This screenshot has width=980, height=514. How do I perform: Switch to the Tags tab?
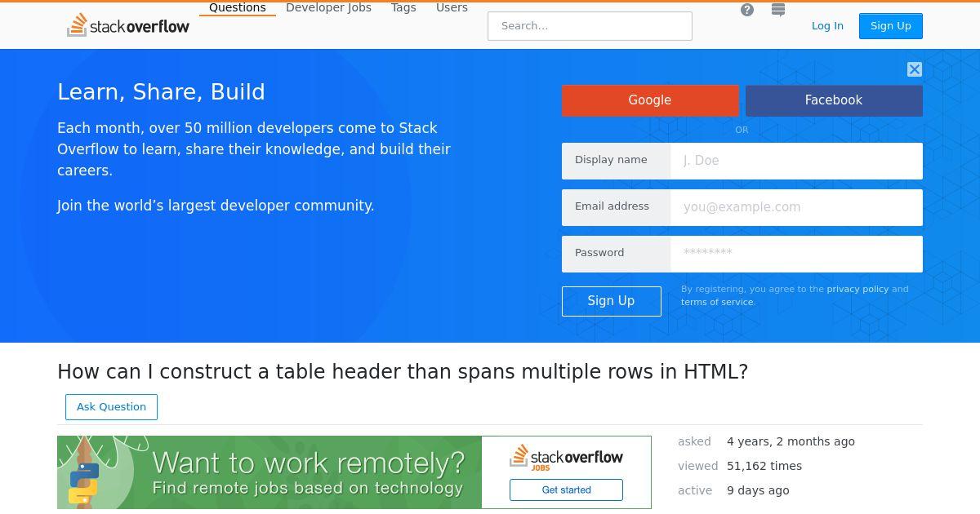(403, 7)
